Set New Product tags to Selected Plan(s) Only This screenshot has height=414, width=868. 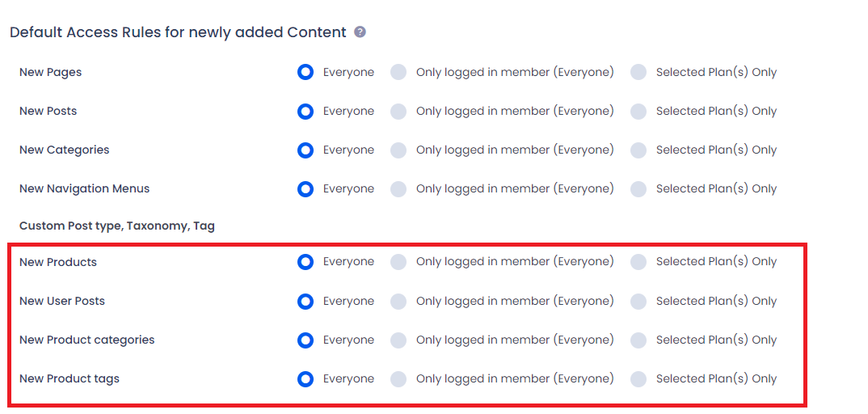[638, 378]
